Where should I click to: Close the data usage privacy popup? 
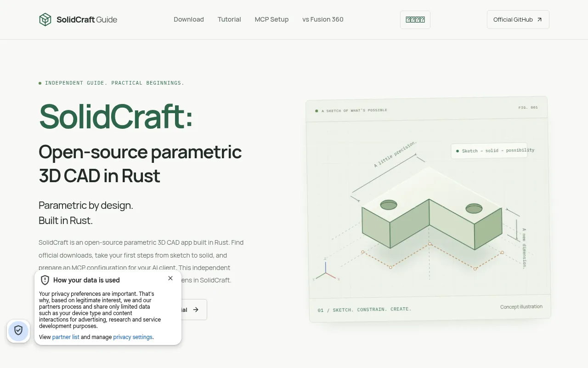170,278
